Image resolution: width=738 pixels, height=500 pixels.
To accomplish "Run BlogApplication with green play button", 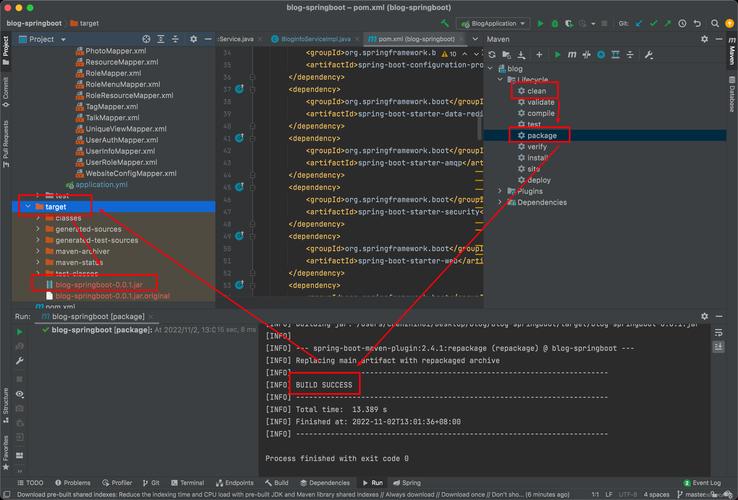I will point(540,23).
